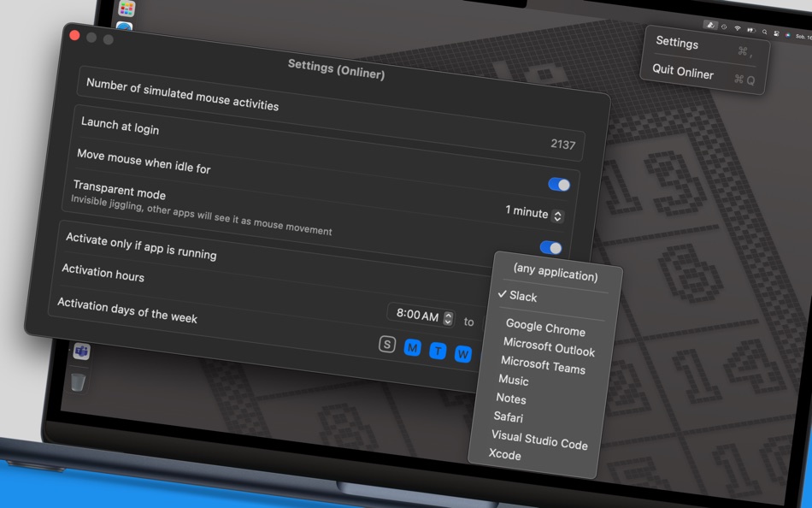The height and width of the screenshot is (508, 812).
Task: Open Microsoft Teams from the Dock
Action: (x=81, y=351)
